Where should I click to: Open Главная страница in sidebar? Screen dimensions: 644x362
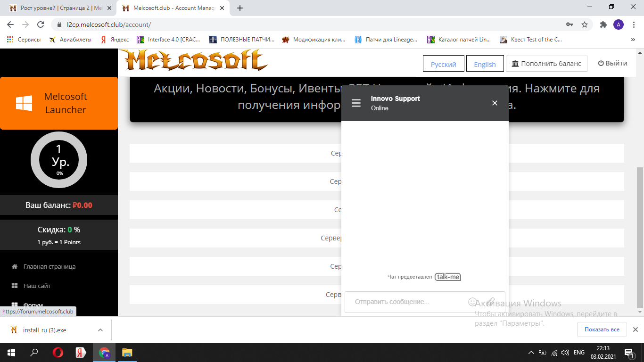coord(50,266)
